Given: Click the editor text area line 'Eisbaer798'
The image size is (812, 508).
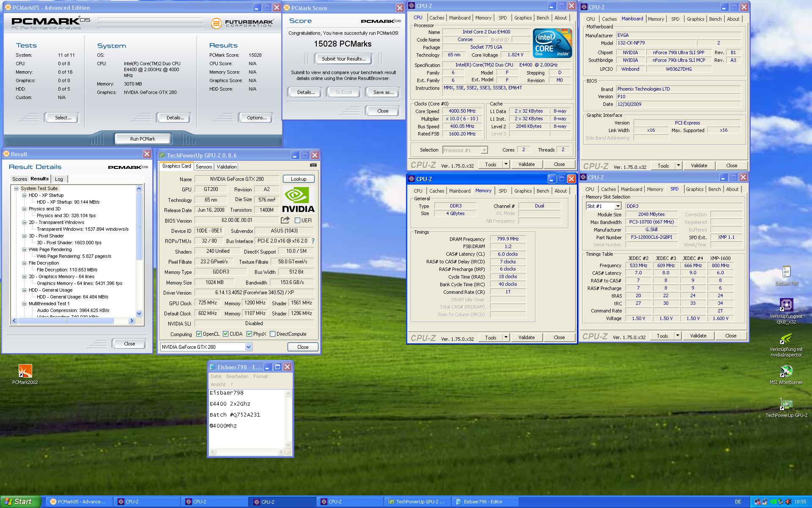Looking at the screenshot, I should [x=226, y=393].
